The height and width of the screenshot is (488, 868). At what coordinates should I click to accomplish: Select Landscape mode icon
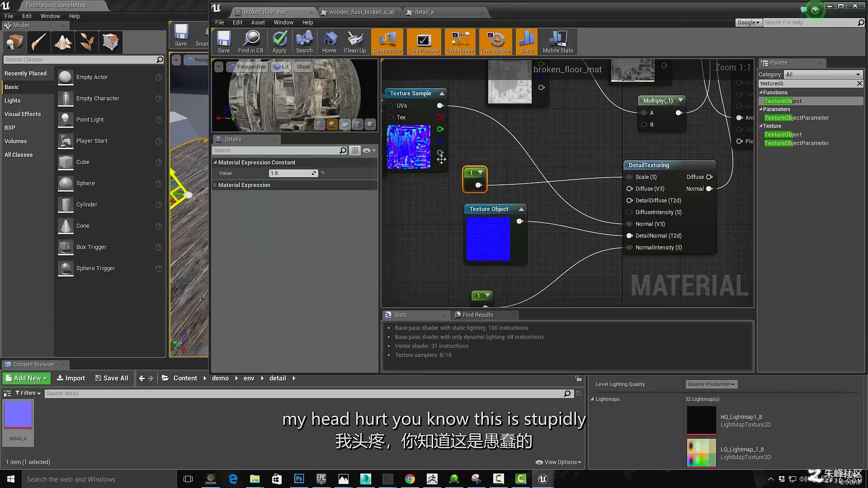click(63, 42)
